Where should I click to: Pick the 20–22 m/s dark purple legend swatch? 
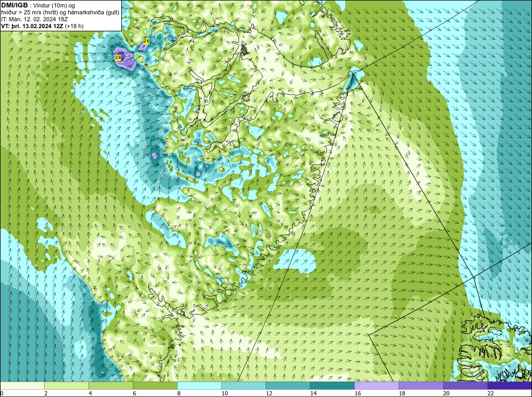tap(465, 386)
